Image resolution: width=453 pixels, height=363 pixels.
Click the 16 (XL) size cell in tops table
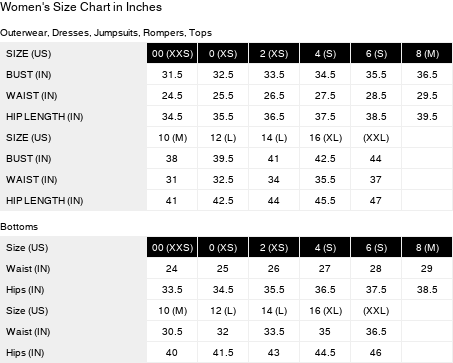click(325, 137)
